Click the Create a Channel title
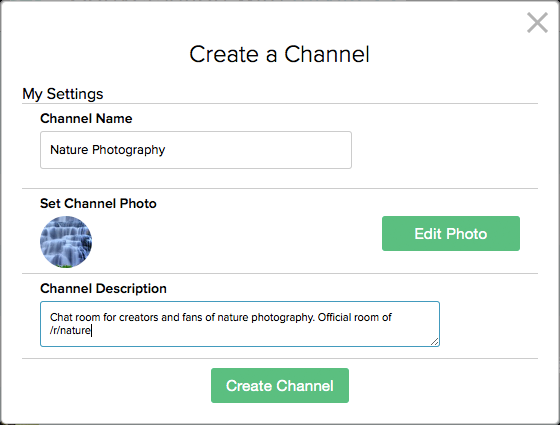 (x=279, y=54)
